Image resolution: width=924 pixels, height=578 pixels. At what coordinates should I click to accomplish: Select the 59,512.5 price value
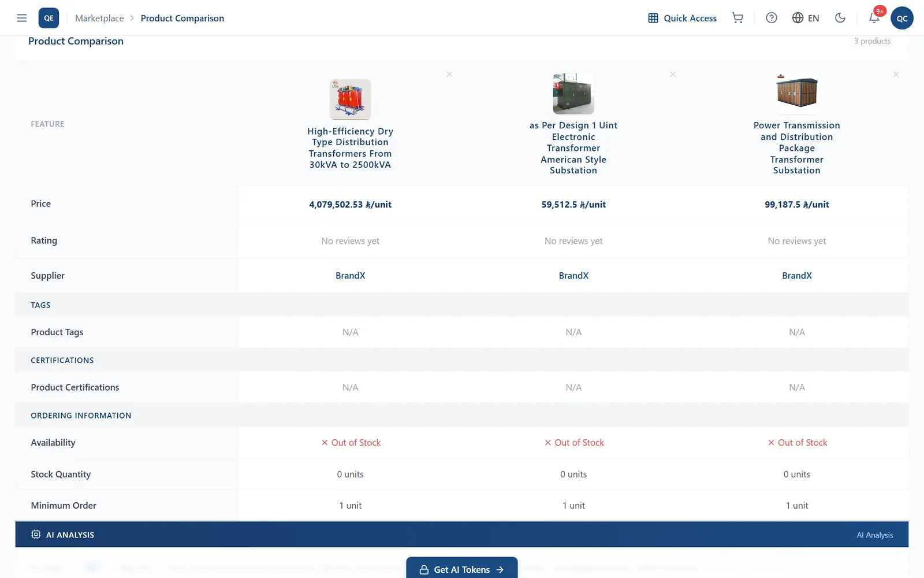pos(573,205)
